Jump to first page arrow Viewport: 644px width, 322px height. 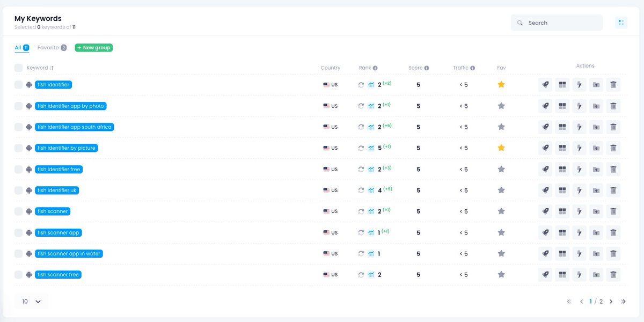coord(569,302)
